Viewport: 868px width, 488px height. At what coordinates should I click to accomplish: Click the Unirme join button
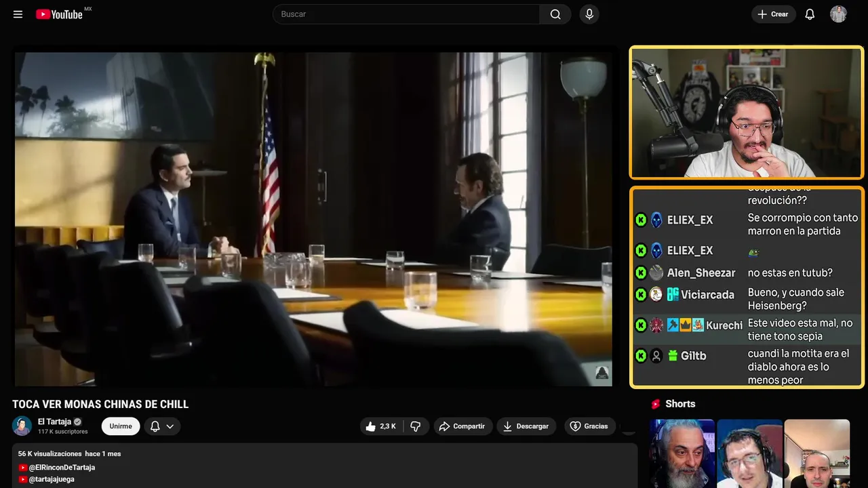coord(121,426)
